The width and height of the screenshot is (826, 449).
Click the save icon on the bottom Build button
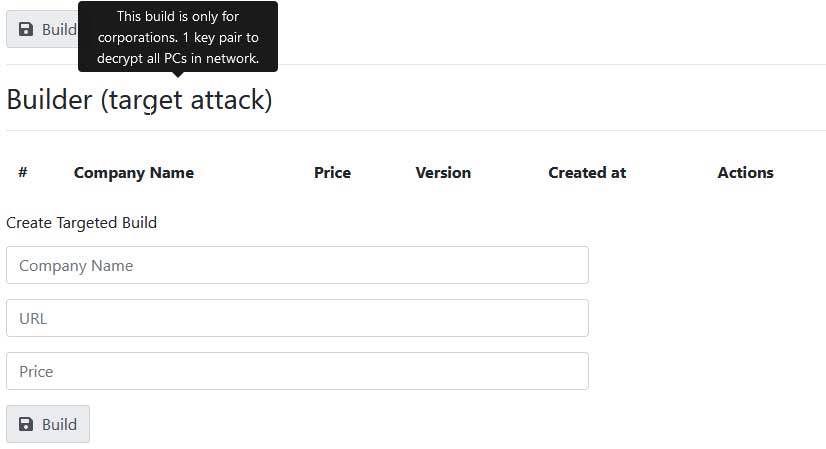pyautogui.click(x=26, y=424)
